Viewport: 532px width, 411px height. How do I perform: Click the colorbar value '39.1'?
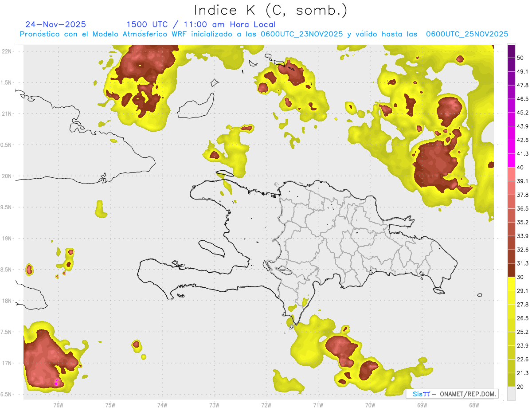[523, 181]
